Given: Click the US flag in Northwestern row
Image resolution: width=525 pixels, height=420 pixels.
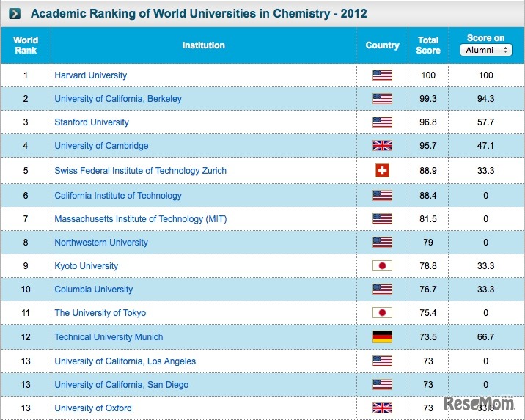Looking at the screenshot, I should pos(382,243).
